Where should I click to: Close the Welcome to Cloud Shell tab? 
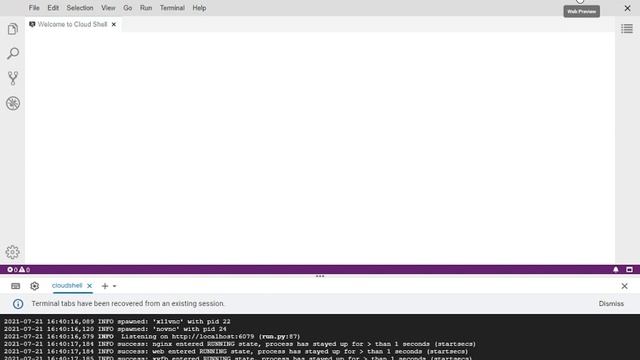[114, 24]
